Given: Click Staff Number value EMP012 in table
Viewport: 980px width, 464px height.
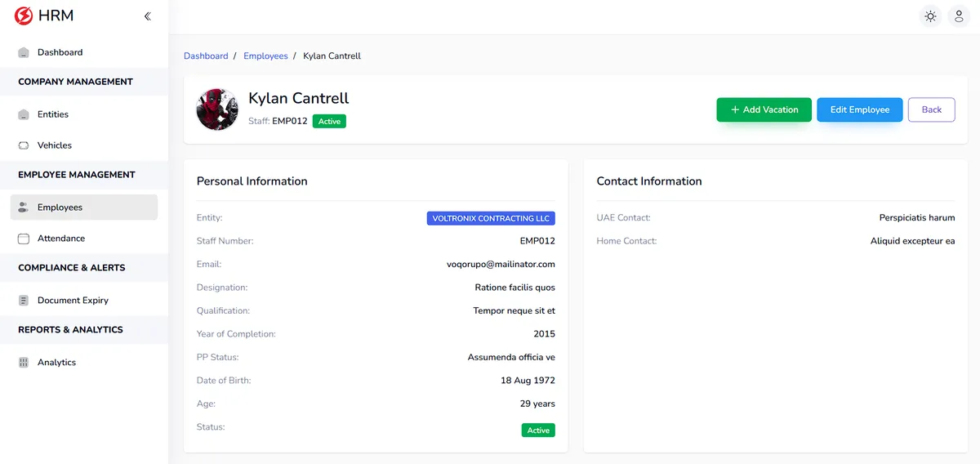Looking at the screenshot, I should [x=537, y=241].
